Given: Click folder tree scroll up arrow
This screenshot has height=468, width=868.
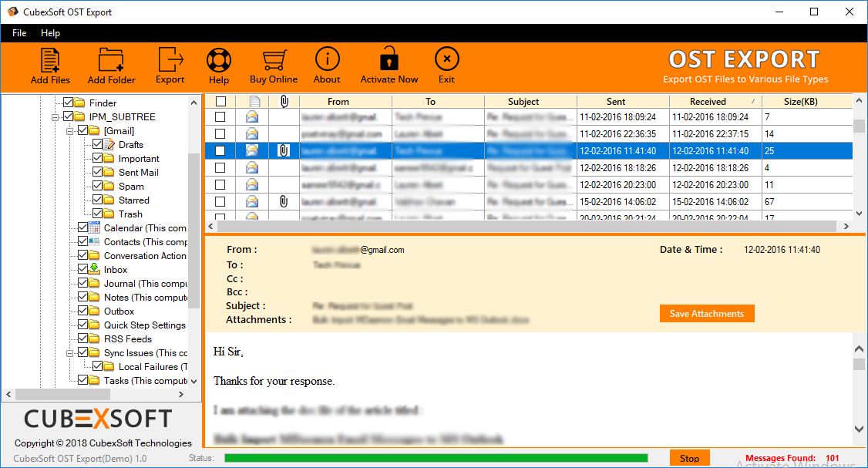Looking at the screenshot, I should tap(193, 103).
